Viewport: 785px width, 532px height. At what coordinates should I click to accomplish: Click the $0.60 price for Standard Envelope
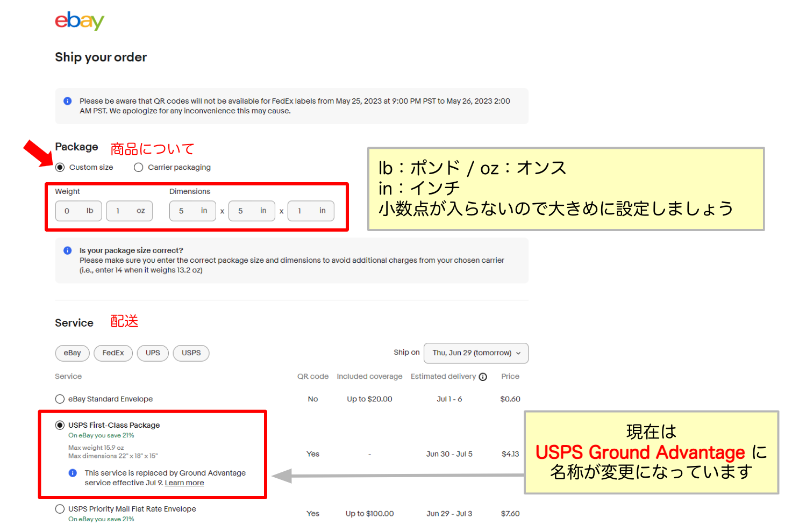coord(510,399)
